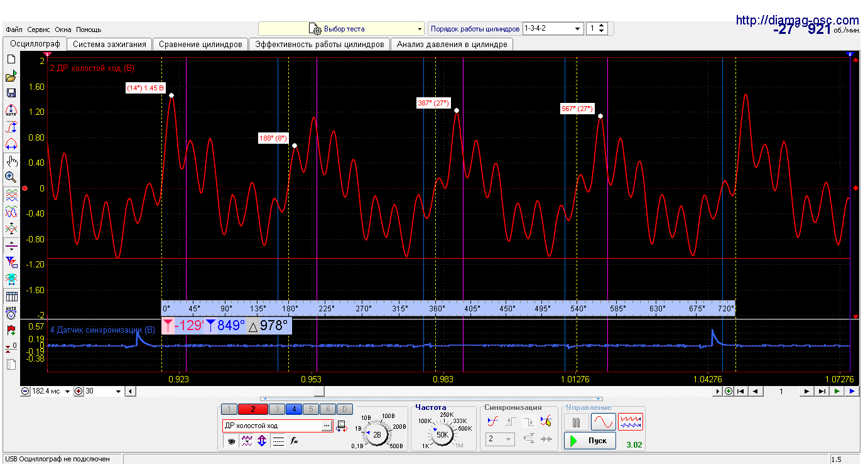Click the green play button
868x467 pixels.
837,391
